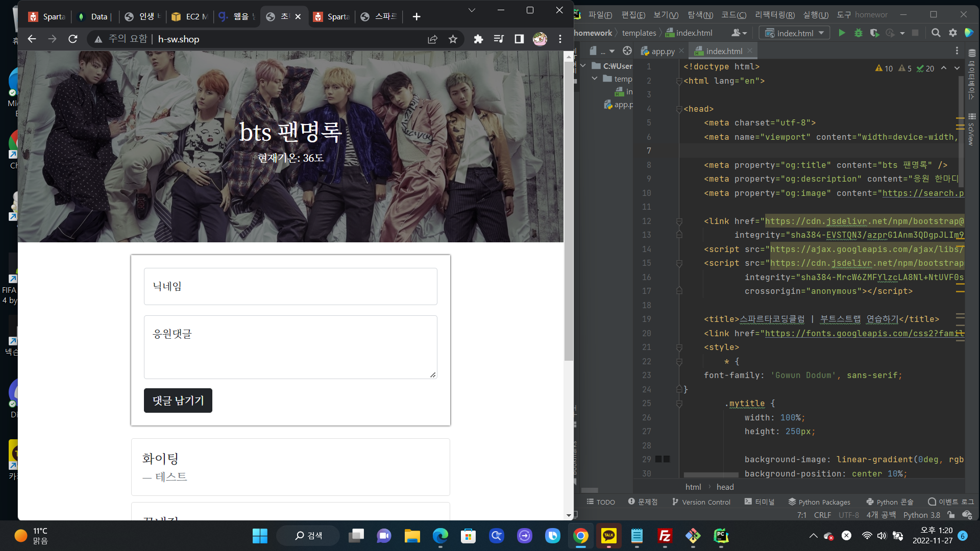The height and width of the screenshot is (551, 980).
Task: Open the user account dropdown in PyCharm
Action: click(x=739, y=33)
